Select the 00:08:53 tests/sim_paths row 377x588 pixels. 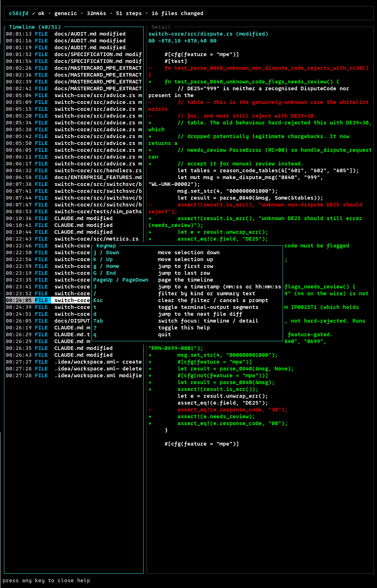74,211
